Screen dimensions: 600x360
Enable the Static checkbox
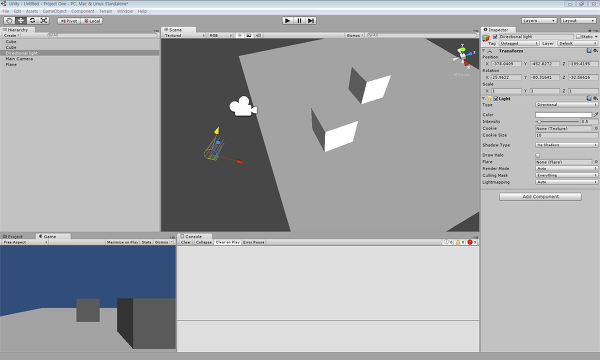[578, 37]
